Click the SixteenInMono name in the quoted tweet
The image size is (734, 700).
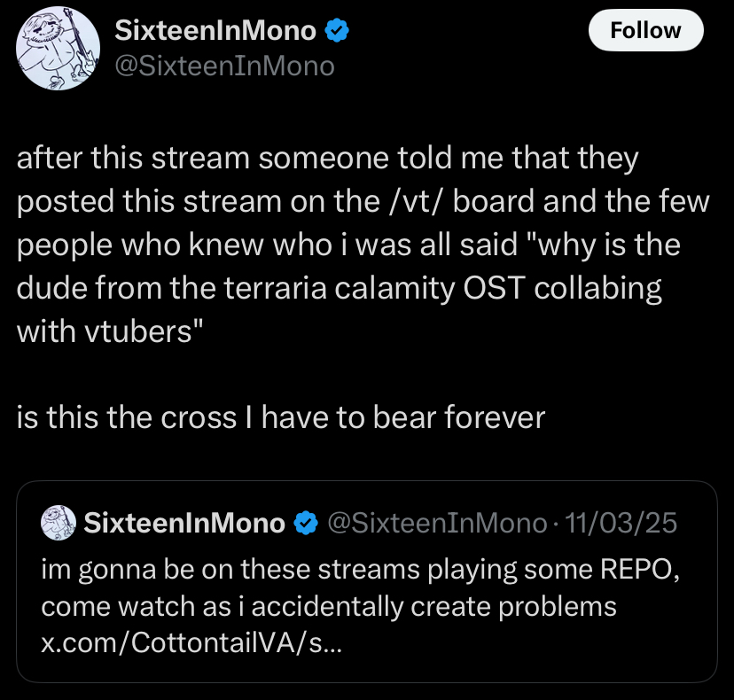point(184,523)
